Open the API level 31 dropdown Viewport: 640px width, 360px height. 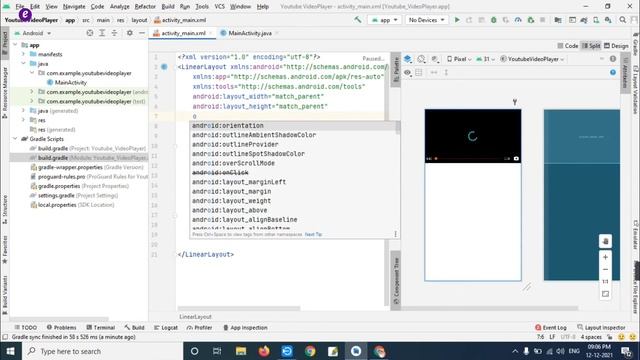click(485, 59)
